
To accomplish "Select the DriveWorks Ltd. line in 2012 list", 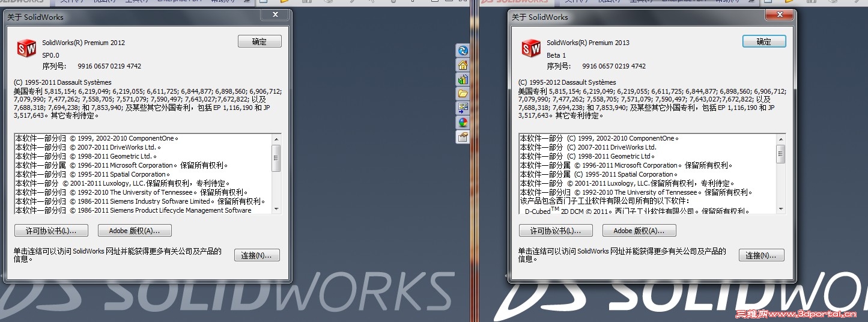I will coord(88,147).
